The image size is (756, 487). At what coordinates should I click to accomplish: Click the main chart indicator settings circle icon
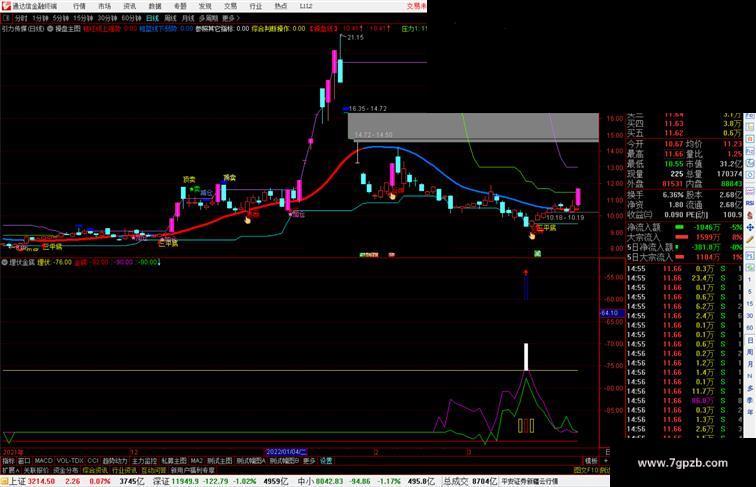tap(50, 29)
